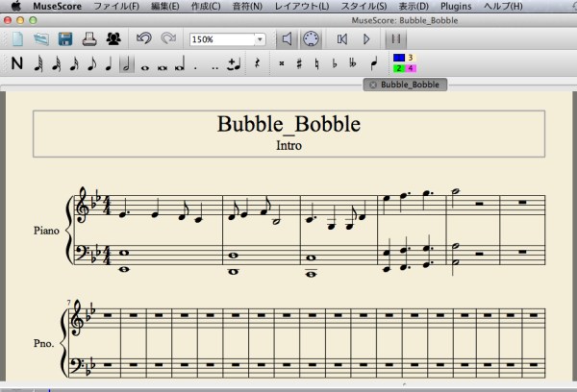
Task: Select the eighth note duration
Action: [91, 64]
